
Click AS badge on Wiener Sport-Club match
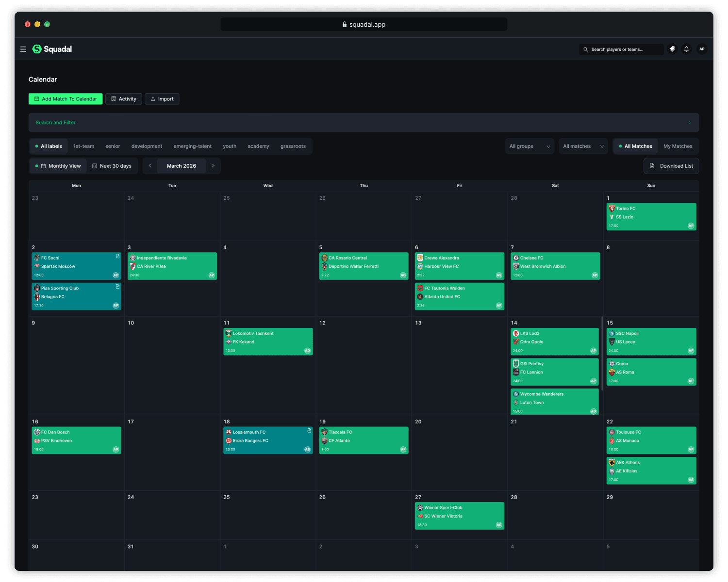tap(499, 525)
